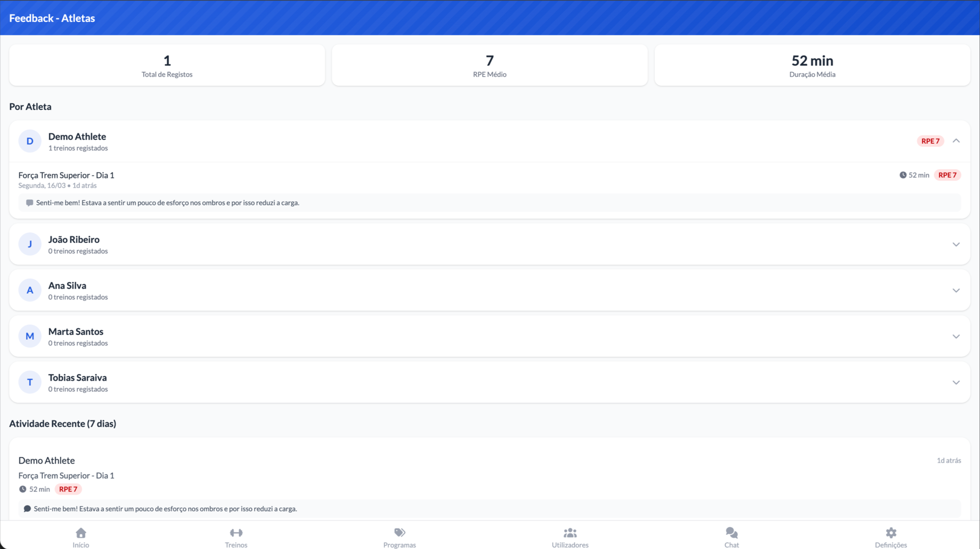Collapse the Demo Athlete section
The image size is (980, 549).
956,141
